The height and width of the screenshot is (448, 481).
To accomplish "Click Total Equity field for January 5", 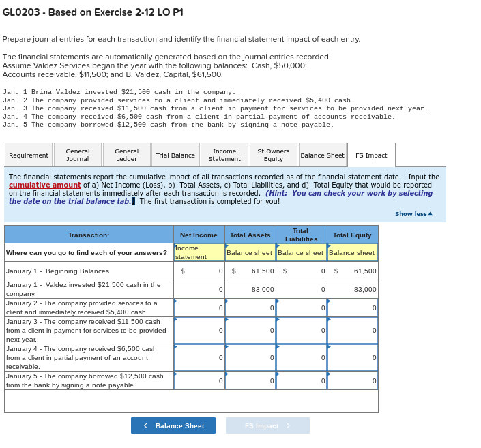I will click(353, 380).
